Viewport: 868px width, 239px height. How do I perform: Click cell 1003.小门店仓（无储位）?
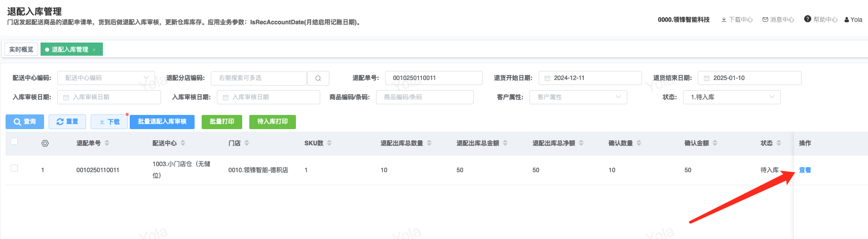click(181, 170)
